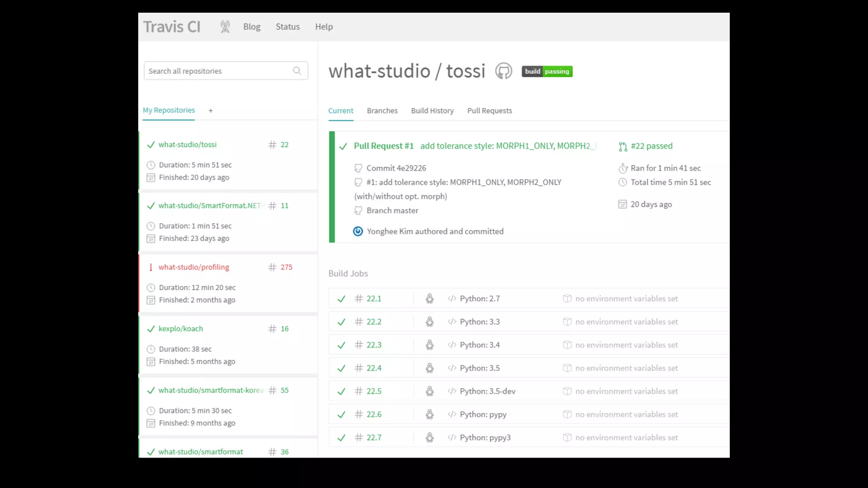Click the Help menu item

(324, 27)
